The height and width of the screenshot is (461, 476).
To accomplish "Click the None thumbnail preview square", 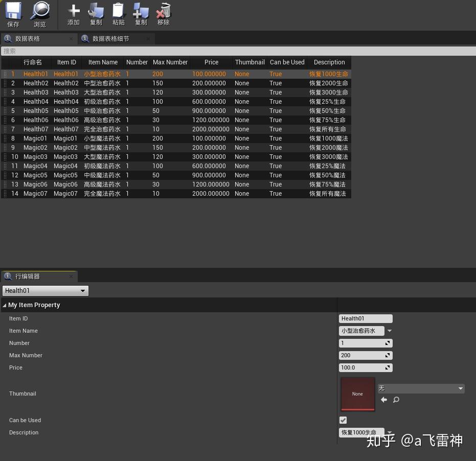I will click(357, 394).
